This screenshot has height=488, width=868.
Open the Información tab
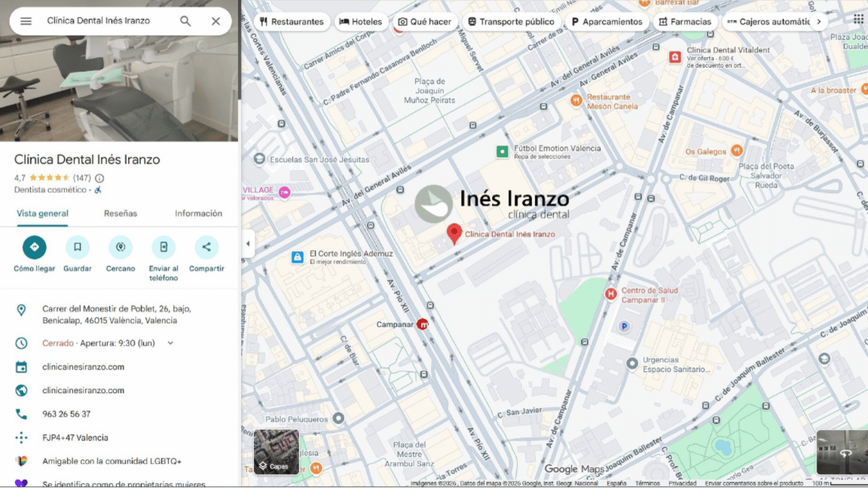(197, 213)
